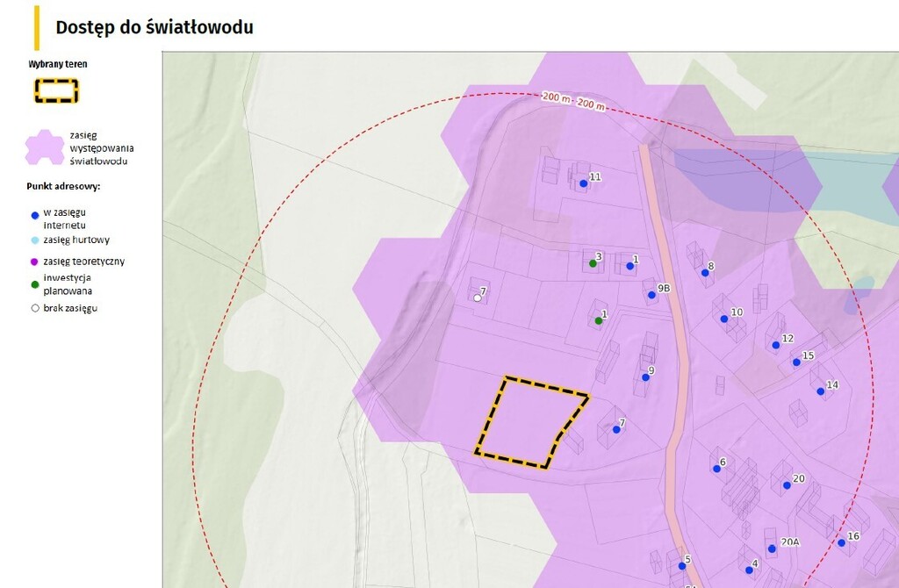The width and height of the screenshot is (899, 588).
Task: Click address point 14 marker
Action: (x=821, y=391)
